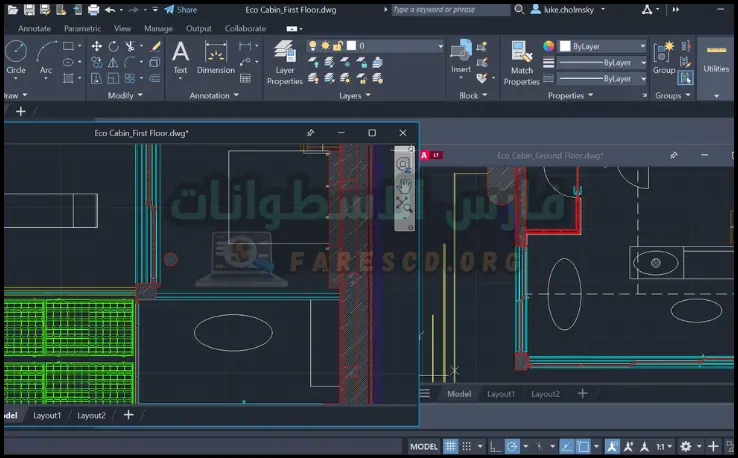Expand annotation scale 1:1 dropdown
The height and width of the screenshot is (458, 738).
coord(662,446)
